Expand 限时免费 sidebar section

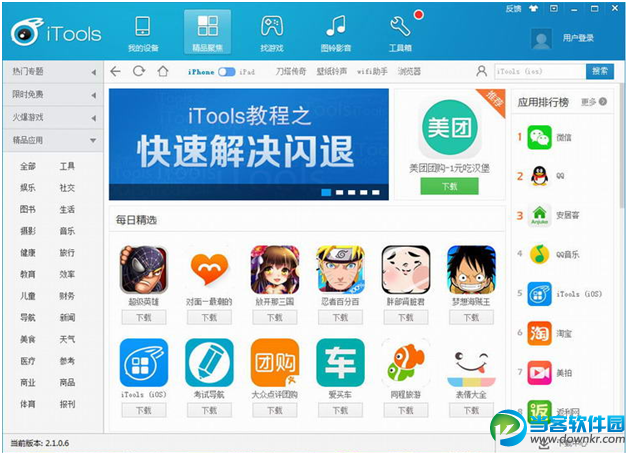click(x=53, y=95)
